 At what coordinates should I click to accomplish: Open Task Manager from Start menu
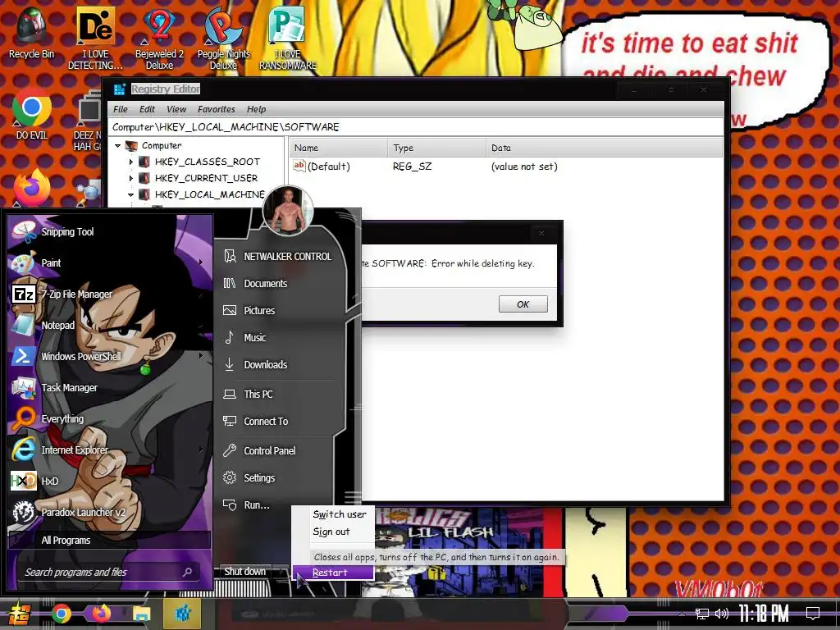pos(69,387)
